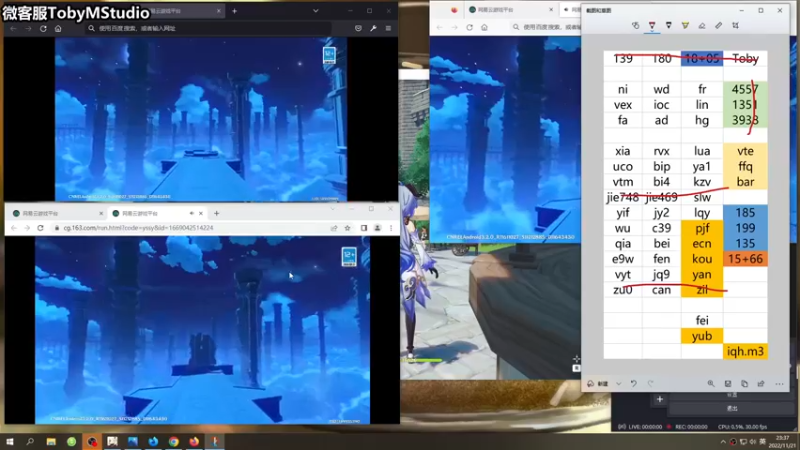Expand tab list chevron in top-left browser
800x450 pixels.
click(x=316, y=11)
